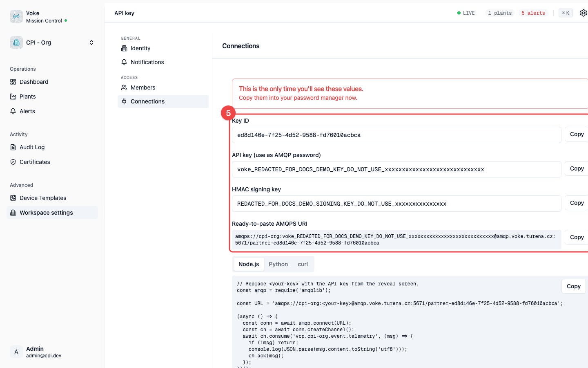Copy the HMAC signing key
The height and width of the screenshot is (368, 588).
[x=577, y=203]
